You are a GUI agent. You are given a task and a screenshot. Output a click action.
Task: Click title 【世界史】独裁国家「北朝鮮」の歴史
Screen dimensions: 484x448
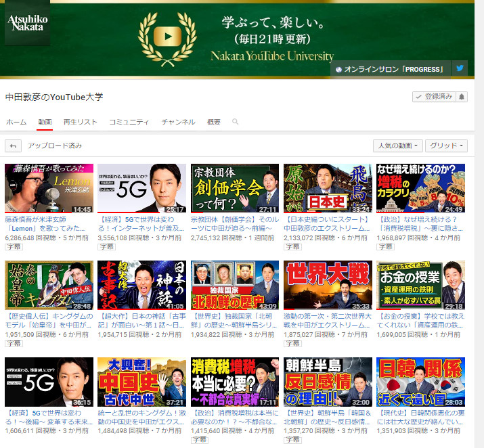[x=234, y=321]
